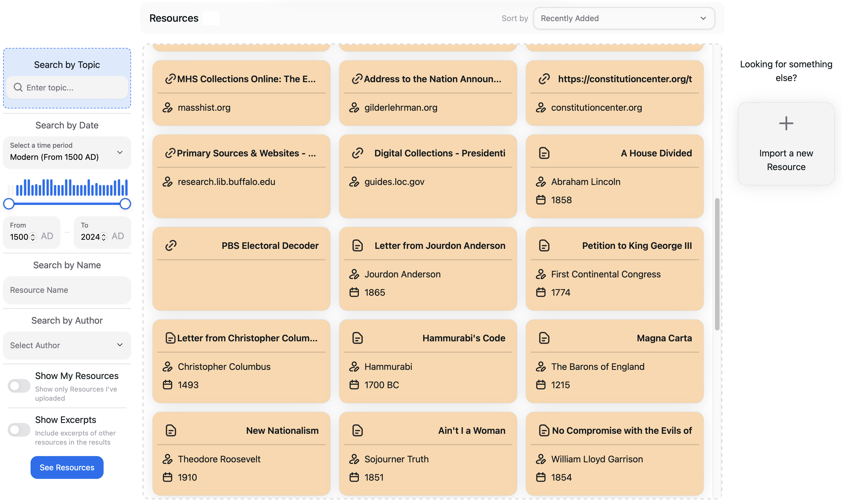Click Search by Topic heading
This screenshot has height=504, width=842.
point(67,64)
